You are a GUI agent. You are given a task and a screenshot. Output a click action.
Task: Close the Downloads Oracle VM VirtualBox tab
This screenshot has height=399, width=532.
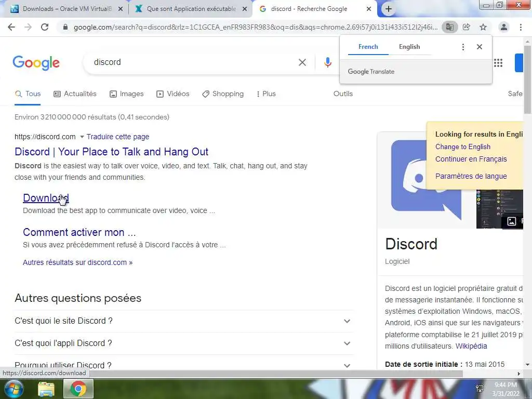click(x=121, y=9)
